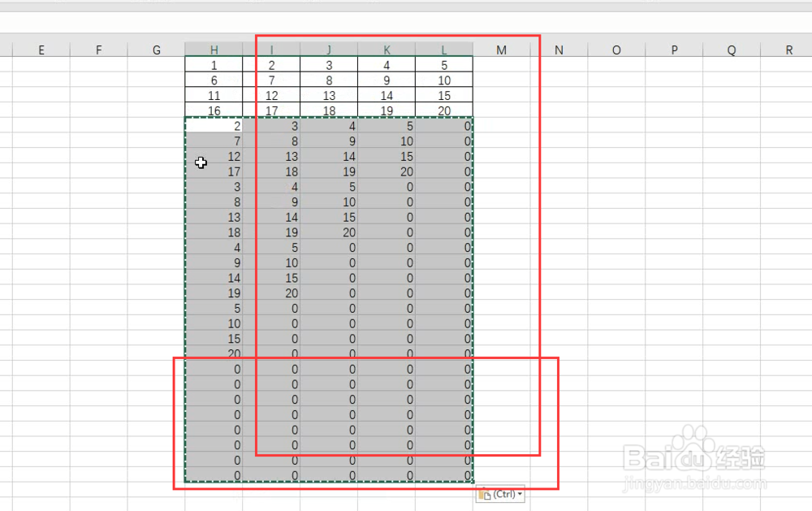
Task: Select the cell with 17 in column H
Action: 214,171
